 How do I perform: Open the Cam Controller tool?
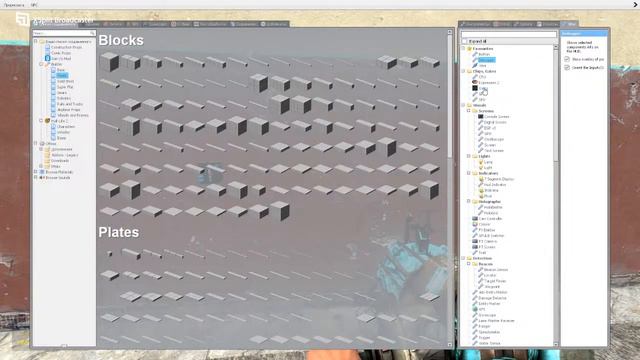[490, 219]
